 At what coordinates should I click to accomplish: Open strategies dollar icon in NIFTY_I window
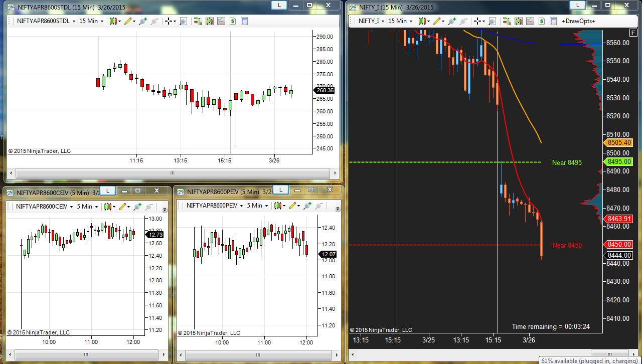[542, 21]
